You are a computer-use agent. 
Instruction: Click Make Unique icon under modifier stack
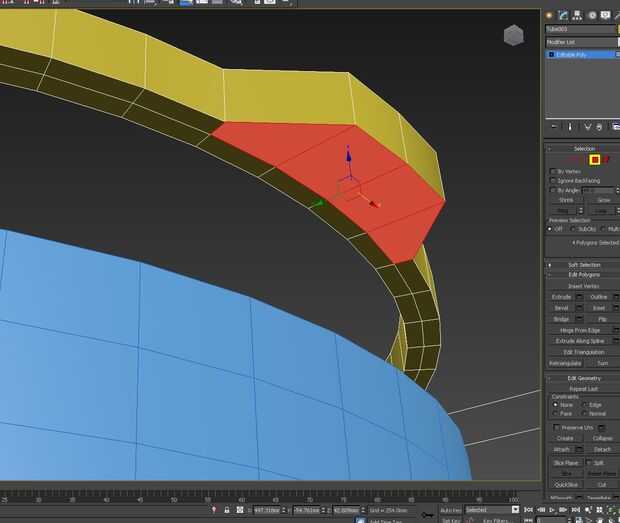[x=588, y=127]
